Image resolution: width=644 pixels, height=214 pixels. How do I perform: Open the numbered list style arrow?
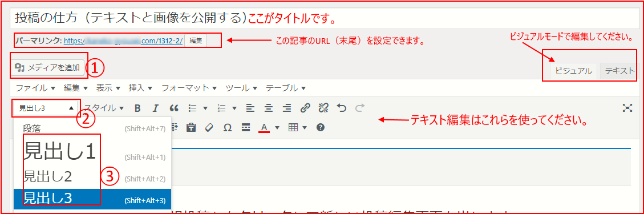pyautogui.click(x=234, y=108)
